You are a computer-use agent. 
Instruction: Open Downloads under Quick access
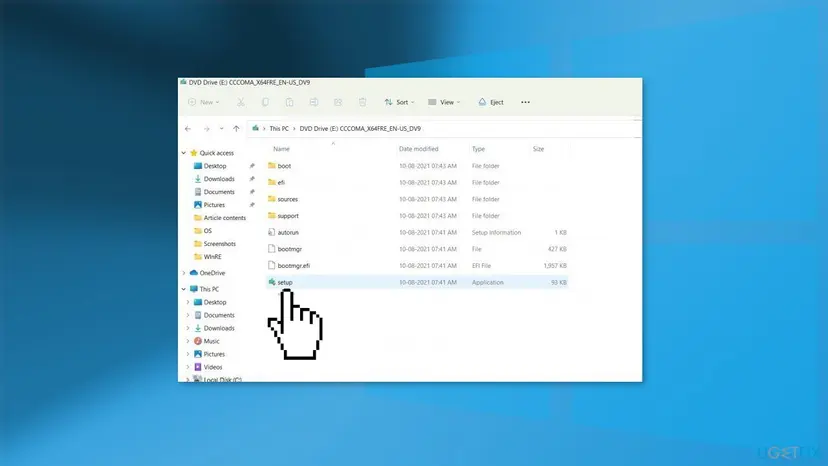pyautogui.click(x=219, y=179)
